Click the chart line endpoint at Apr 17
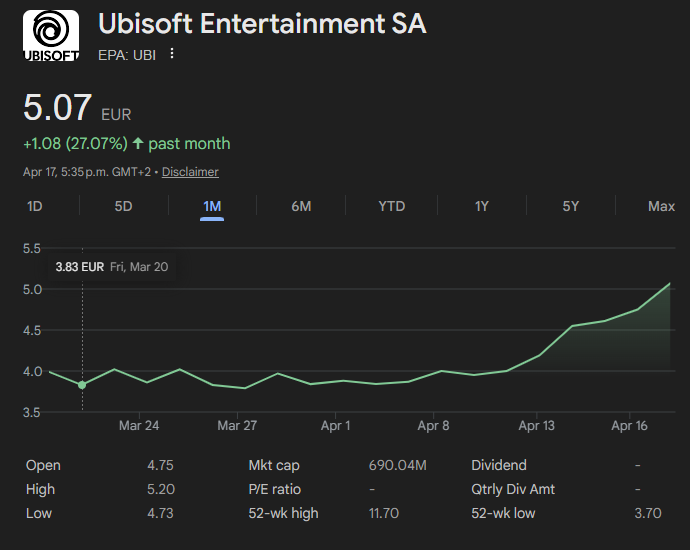The width and height of the screenshot is (690, 550). pyautogui.click(x=670, y=283)
